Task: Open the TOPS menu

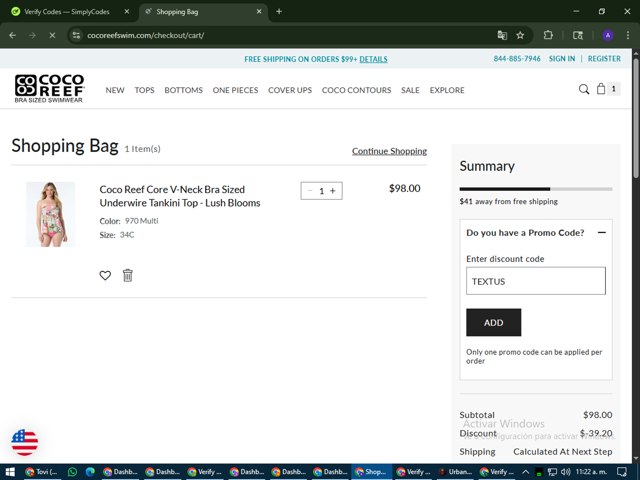Action: tap(144, 90)
